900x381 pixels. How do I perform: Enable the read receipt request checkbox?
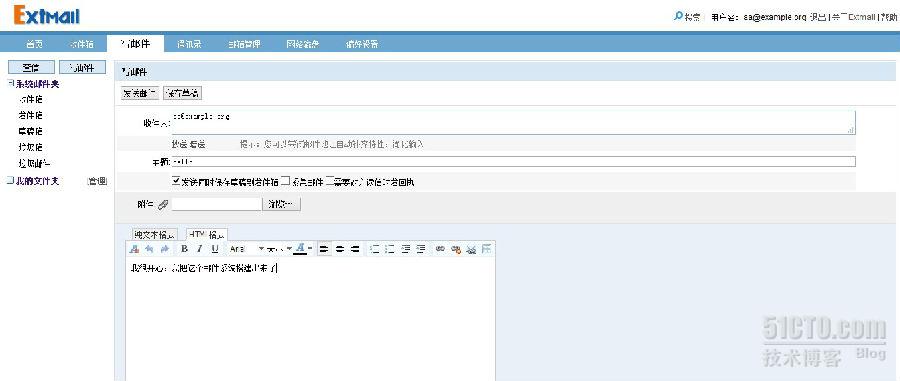pyautogui.click(x=329, y=181)
